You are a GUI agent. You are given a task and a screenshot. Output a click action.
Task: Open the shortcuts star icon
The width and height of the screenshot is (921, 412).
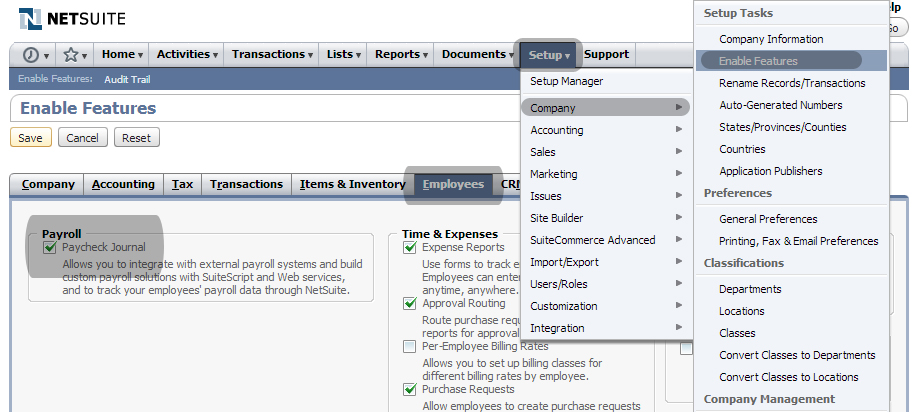[x=75, y=55]
